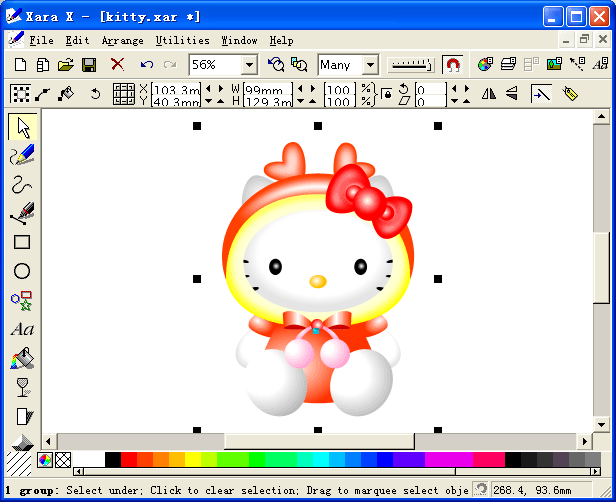Create a new document
Viewport: 616px width, 502px height.
20,64
